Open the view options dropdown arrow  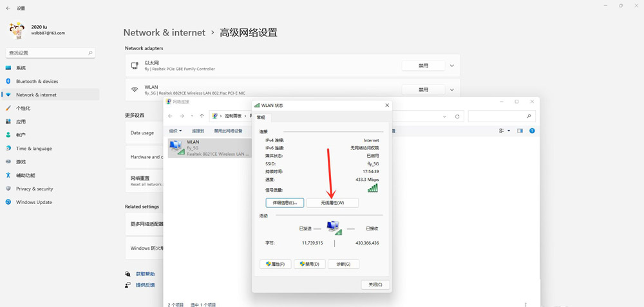[509, 131]
